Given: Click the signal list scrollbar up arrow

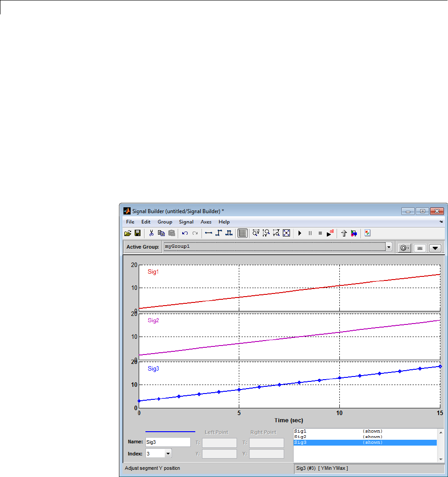Looking at the screenshot, I should [441, 432].
